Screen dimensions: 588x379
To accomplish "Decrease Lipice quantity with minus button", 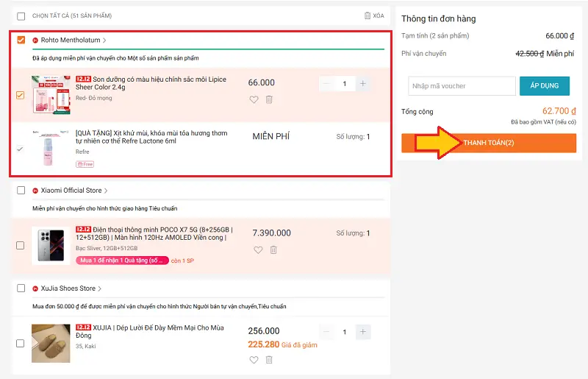I will click(326, 83).
